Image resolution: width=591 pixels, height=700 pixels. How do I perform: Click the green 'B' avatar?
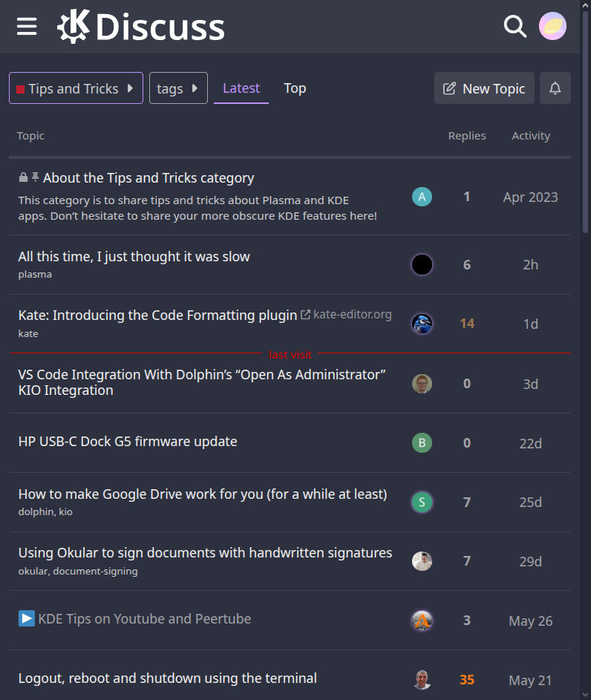pyautogui.click(x=422, y=443)
